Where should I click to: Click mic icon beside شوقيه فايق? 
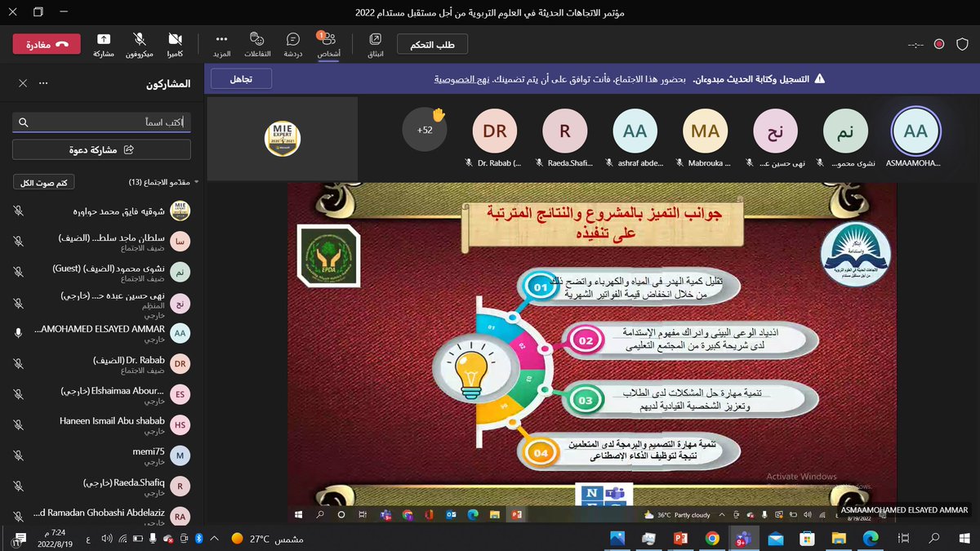(x=18, y=211)
